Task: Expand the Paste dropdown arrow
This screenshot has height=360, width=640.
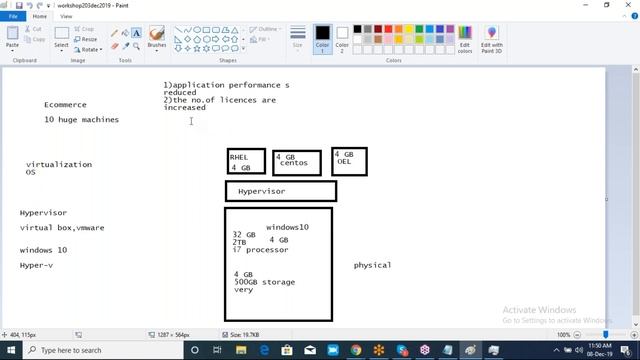Action: pos(12,51)
